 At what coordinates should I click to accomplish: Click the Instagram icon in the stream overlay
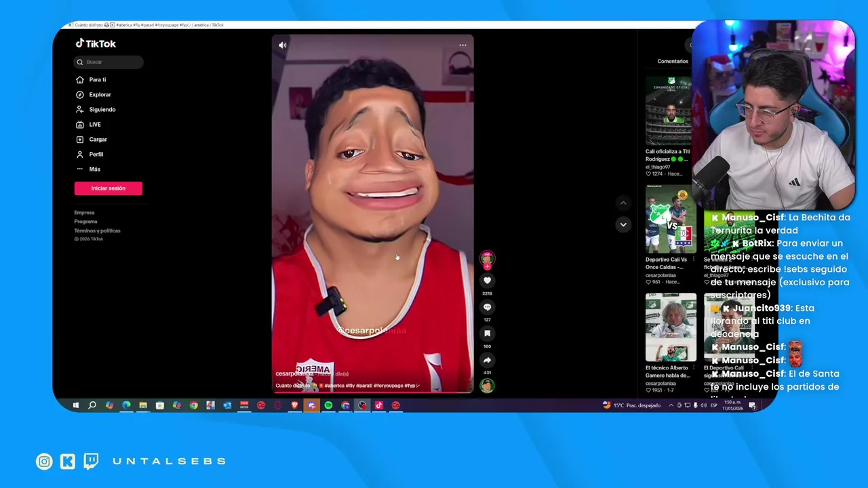click(44, 462)
